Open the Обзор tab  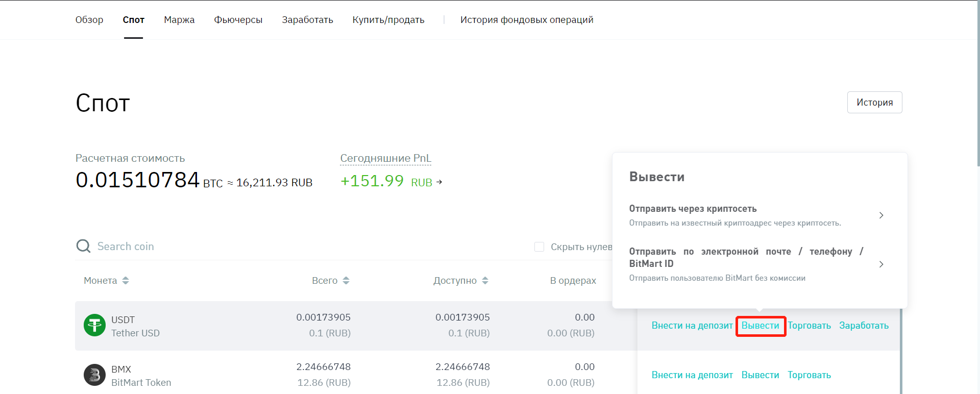click(x=89, y=20)
